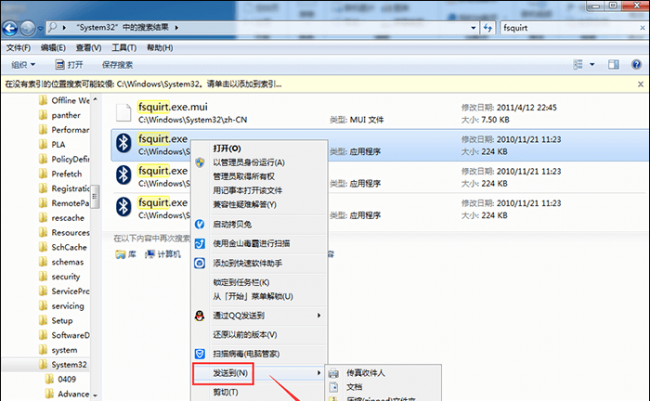Choose 打开(O) in context menu
650x401 pixels.
coord(259,148)
